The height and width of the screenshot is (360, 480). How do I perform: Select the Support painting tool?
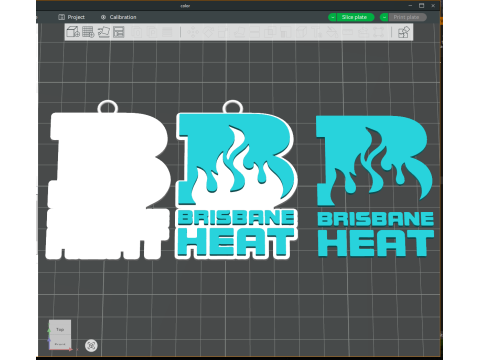[285, 32]
